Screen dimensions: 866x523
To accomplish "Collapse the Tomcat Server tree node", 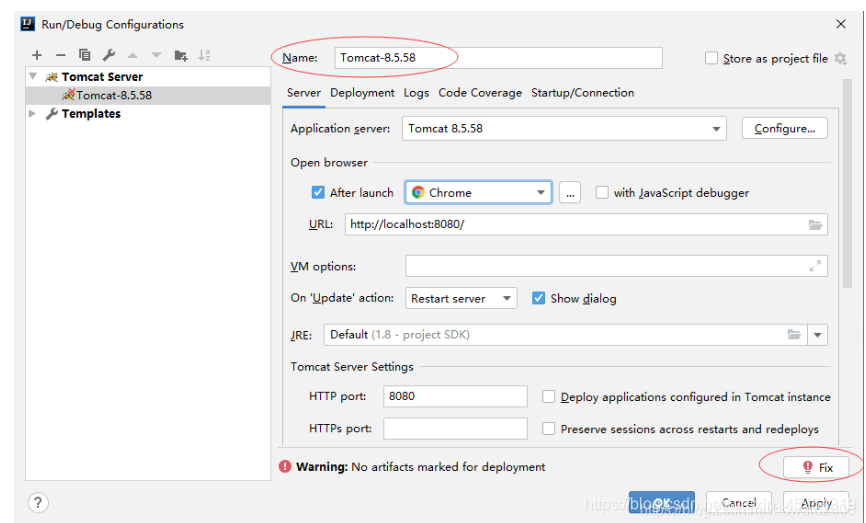I will click(33, 76).
